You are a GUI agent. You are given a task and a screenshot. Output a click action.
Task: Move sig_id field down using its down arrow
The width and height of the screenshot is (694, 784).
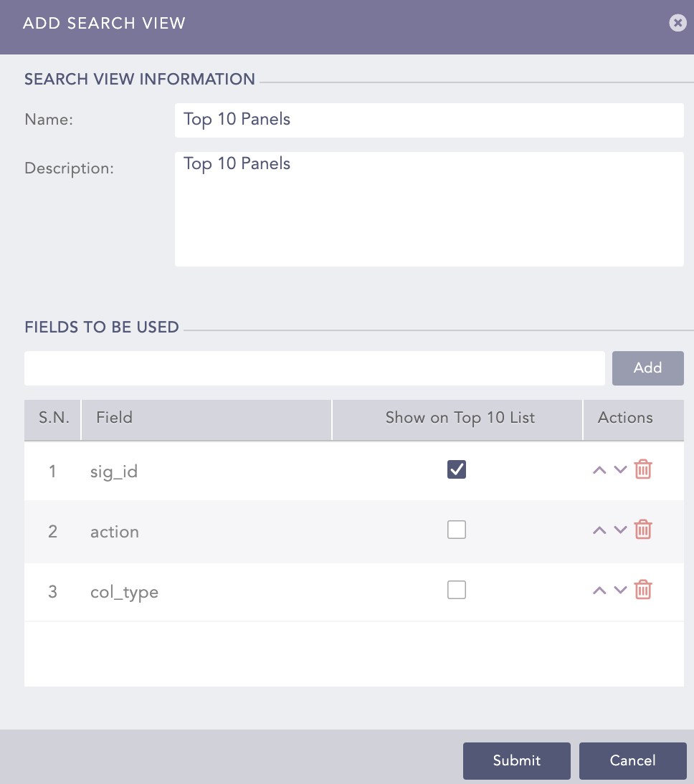pos(621,470)
